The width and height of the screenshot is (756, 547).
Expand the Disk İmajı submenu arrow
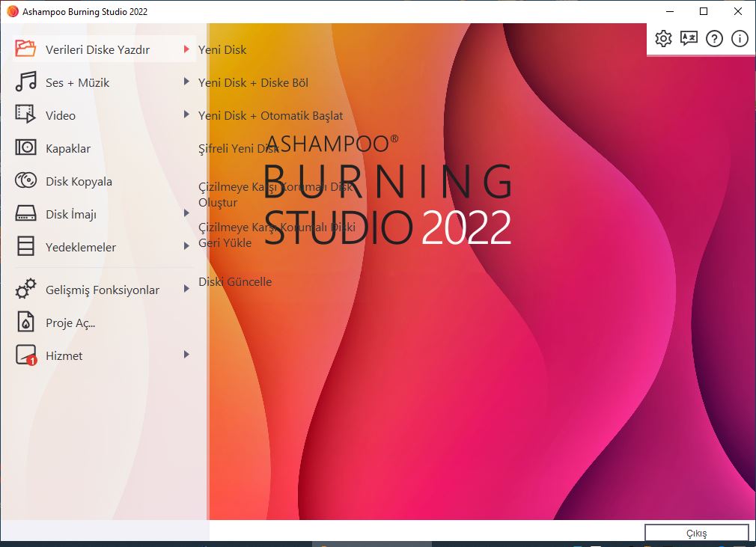click(x=186, y=213)
